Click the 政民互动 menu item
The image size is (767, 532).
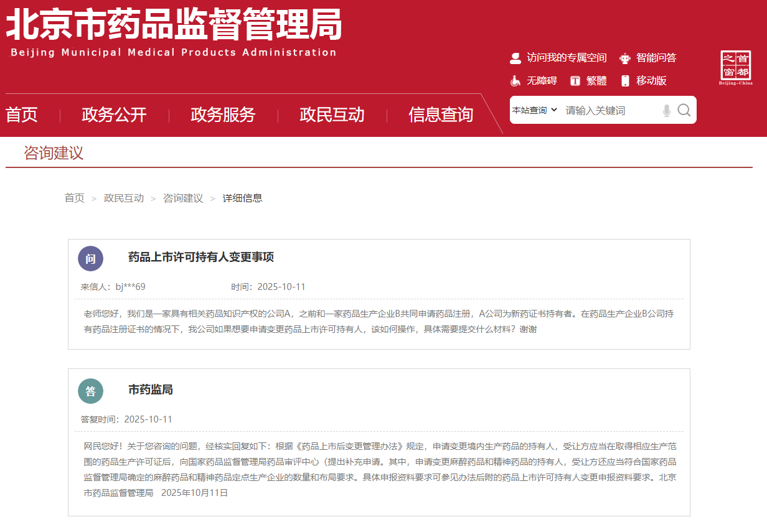click(x=332, y=114)
